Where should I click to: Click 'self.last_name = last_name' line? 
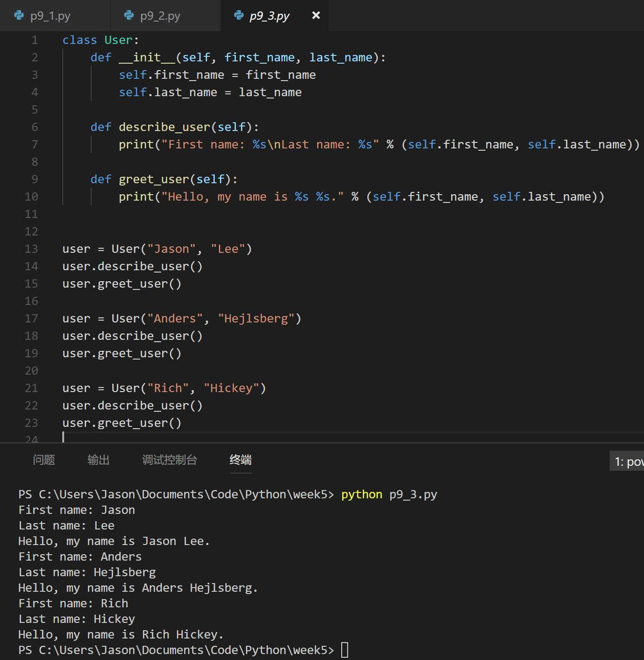point(210,93)
